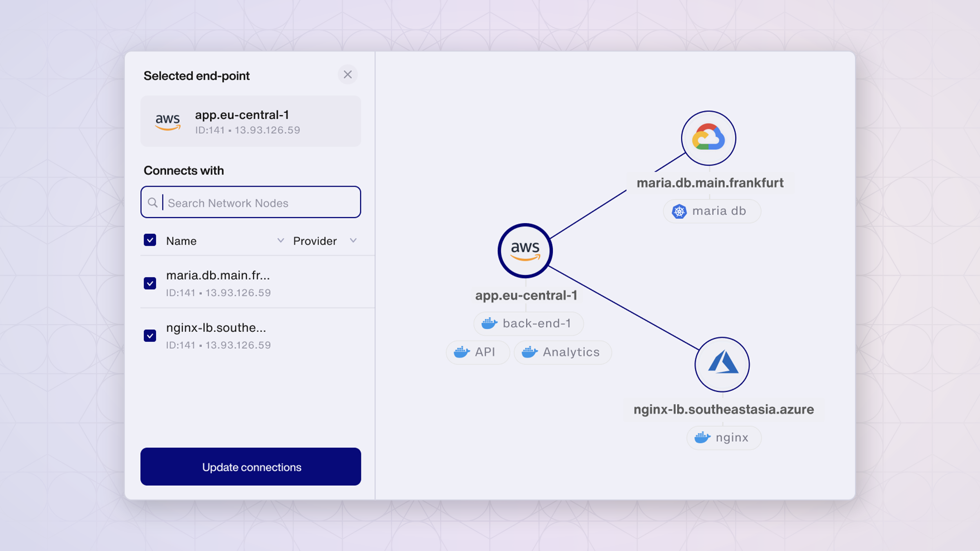Click AWS logo in the selected end-point card
The image size is (980, 551).
tap(167, 121)
